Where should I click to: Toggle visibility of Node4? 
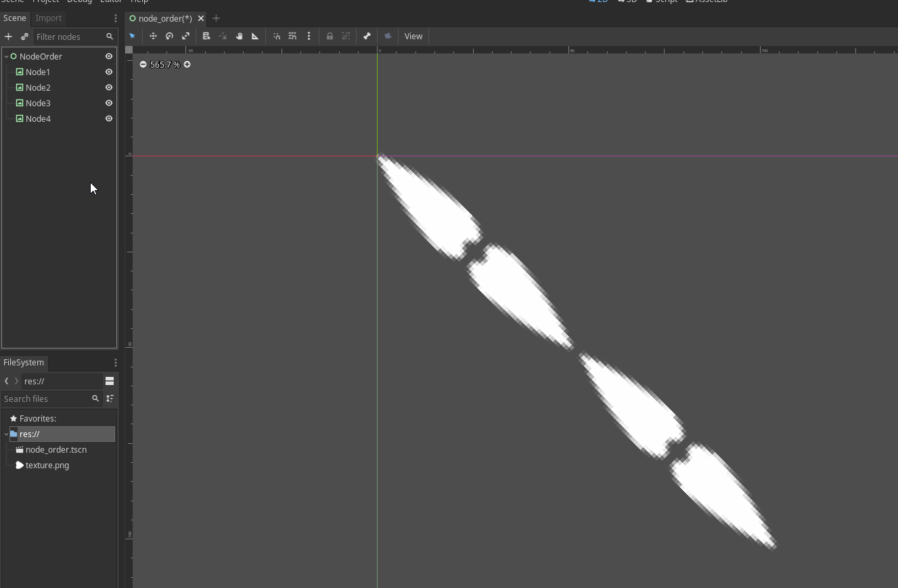(108, 118)
